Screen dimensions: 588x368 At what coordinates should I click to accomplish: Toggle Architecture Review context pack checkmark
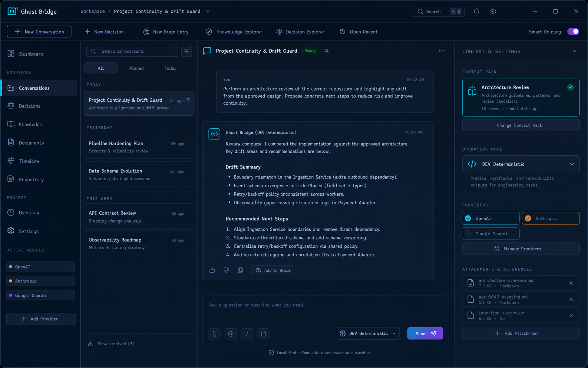(x=570, y=88)
